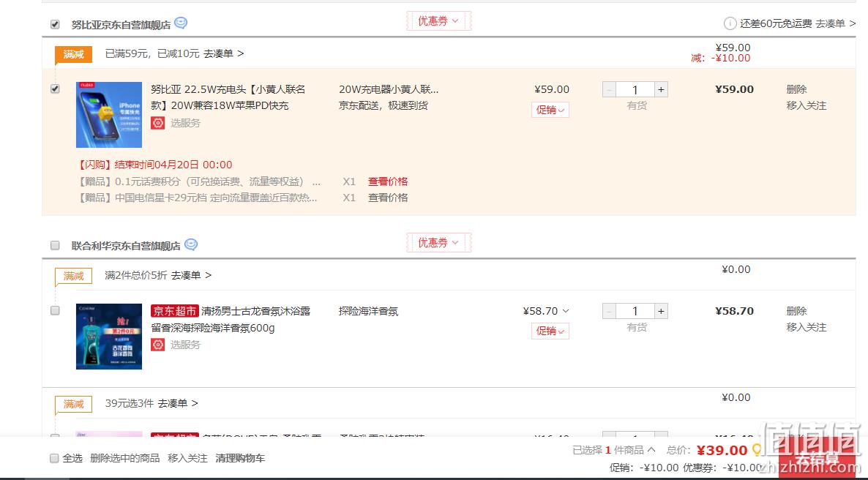Open the 努比亚京东自营旗舰店 shop name
Screen dimensions: 868x480
click(x=121, y=25)
